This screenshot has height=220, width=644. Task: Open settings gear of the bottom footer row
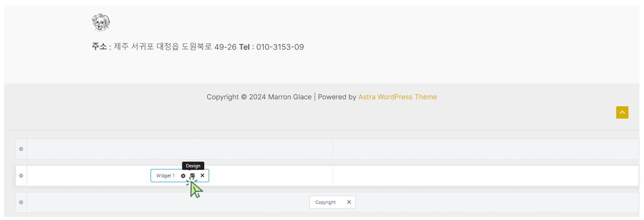click(21, 202)
